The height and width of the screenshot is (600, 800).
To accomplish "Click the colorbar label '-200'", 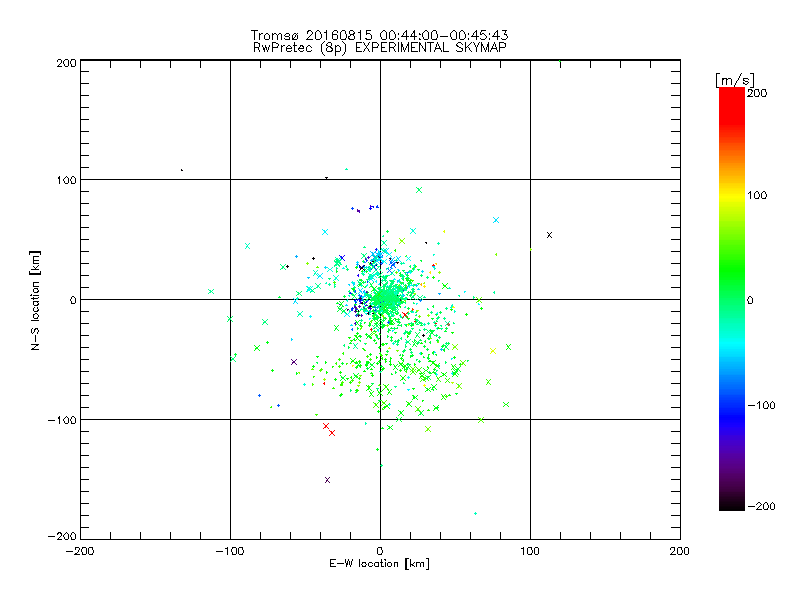I will [x=761, y=506].
